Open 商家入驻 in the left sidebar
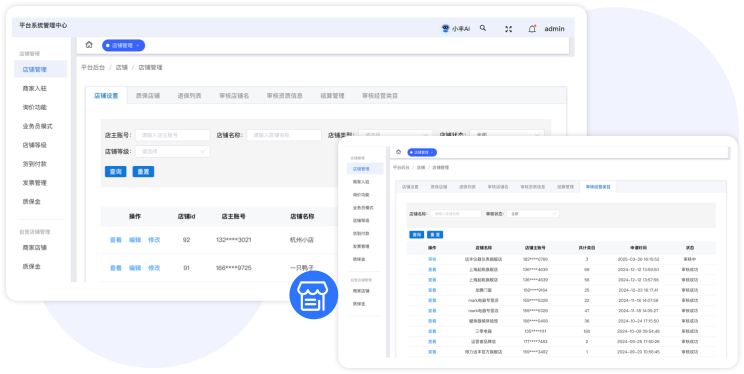Viewport: 744px width, 374px height. click(35, 88)
